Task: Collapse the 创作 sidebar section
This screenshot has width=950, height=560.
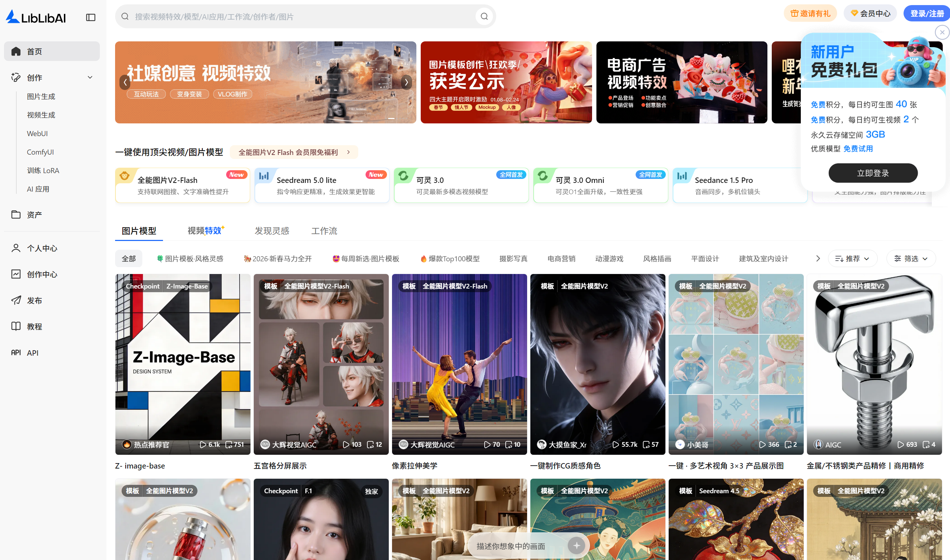Action: click(x=90, y=77)
